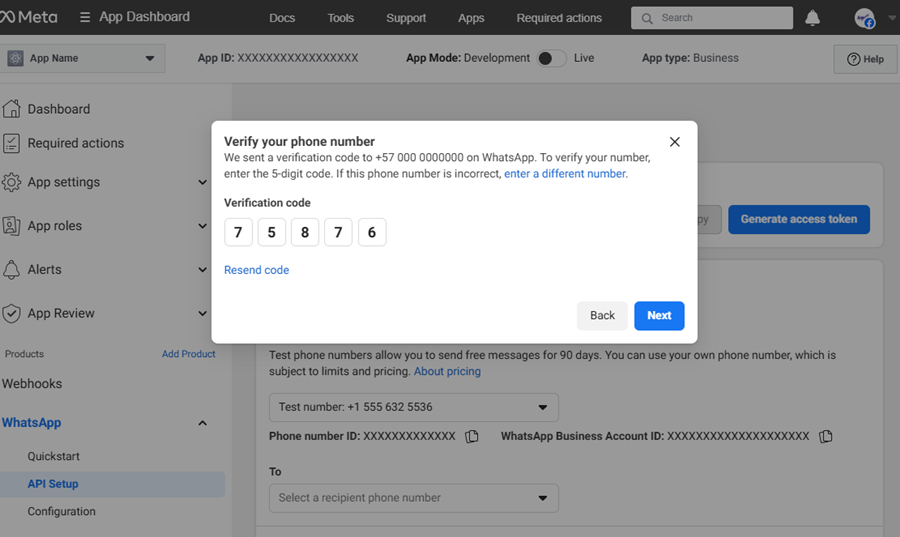Copy the Phone number ID
The height and width of the screenshot is (537, 900).
coord(472,437)
